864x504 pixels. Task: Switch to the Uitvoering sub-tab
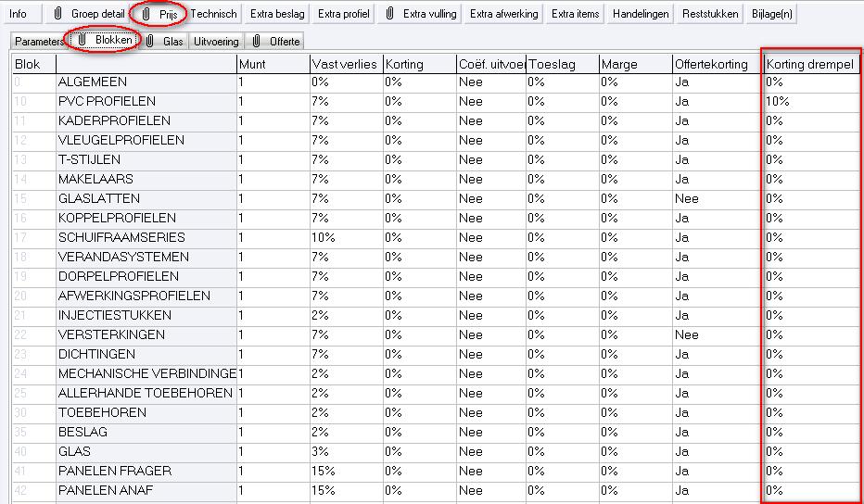pos(216,42)
